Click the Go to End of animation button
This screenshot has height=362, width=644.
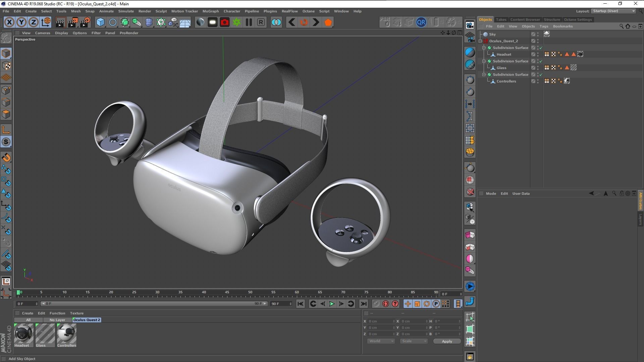(363, 304)
